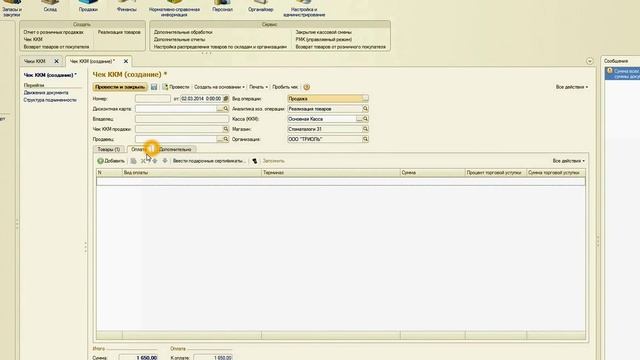The height and width of the screenshot is (360, 640).
Task: Select the Чек ККМ (создание) window tab
Action: pyautogui.click(x=92, y=61)
